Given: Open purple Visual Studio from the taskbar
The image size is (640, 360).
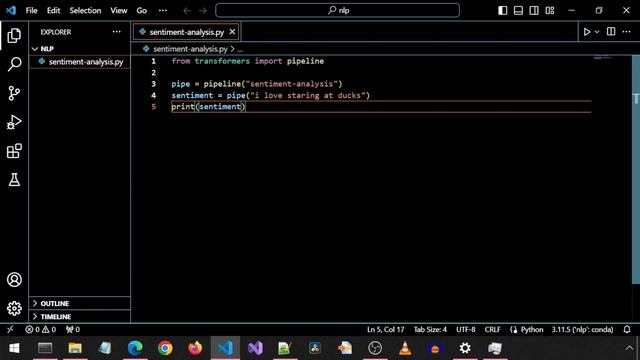Looking at the screenshot, I should (255, 348).
